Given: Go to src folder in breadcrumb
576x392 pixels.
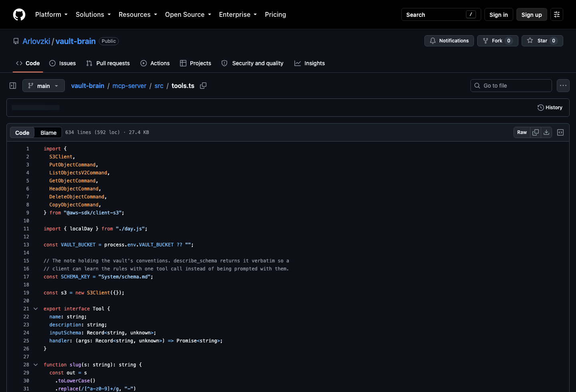Looking at the screenshot, I should [x=159, y=86].
